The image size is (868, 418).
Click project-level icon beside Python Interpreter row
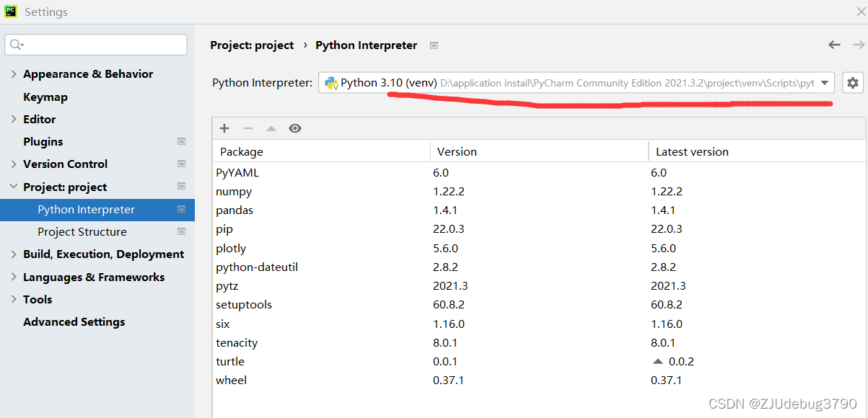click(x=181, y=210)
